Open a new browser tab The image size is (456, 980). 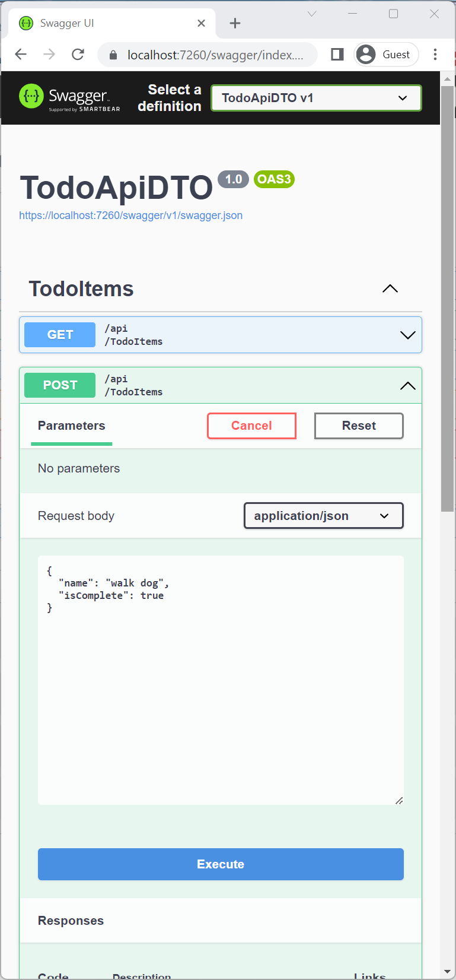[x=235, y=23]
